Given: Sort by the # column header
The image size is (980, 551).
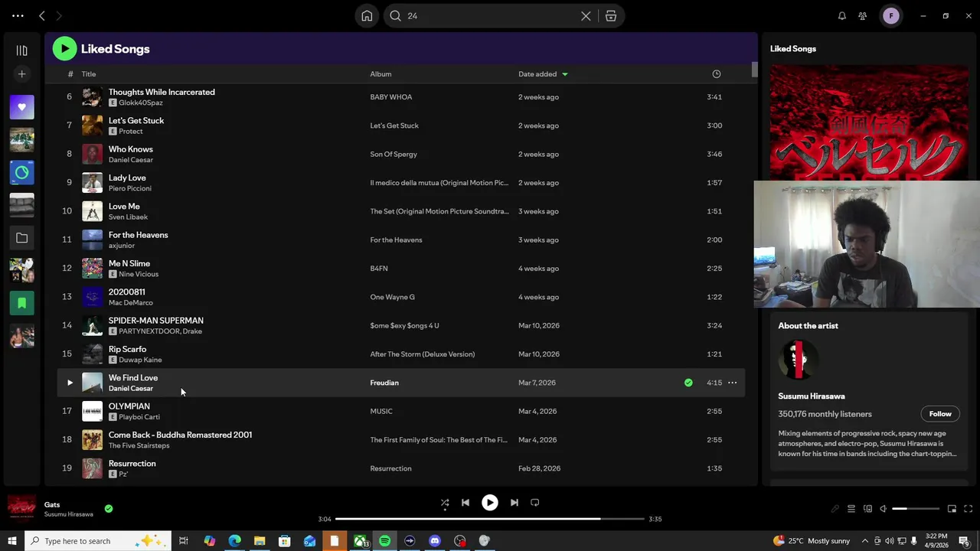Looking at the screenshot, I should pos(70,74).
